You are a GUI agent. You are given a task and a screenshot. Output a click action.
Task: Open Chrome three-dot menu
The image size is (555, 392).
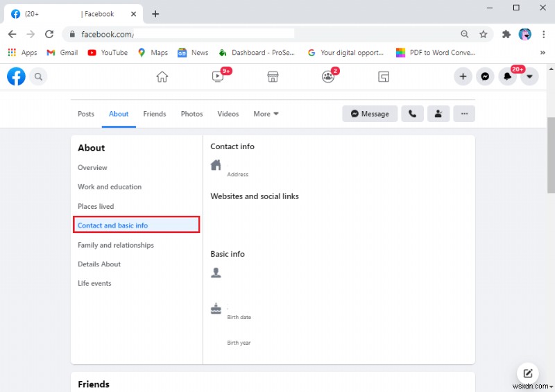[544, 34]
